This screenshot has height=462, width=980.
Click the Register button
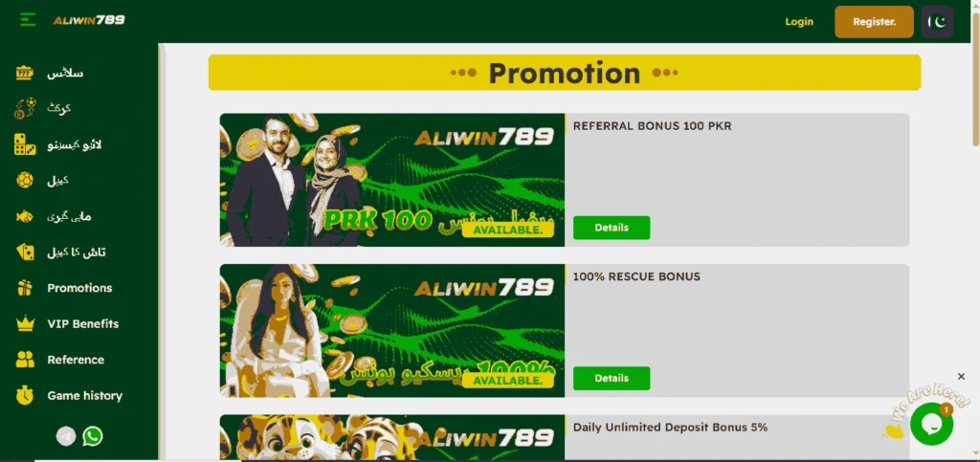[x=874, y=22]
